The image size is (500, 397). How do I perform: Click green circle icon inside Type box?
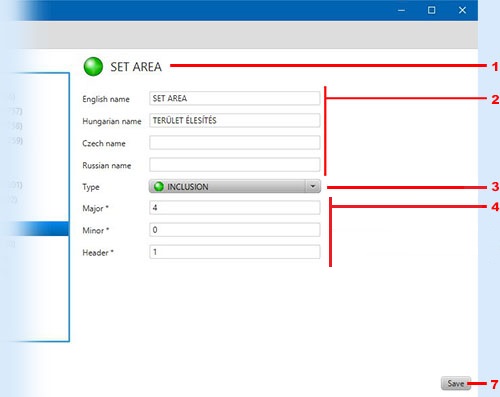click(x=159, y=186)
